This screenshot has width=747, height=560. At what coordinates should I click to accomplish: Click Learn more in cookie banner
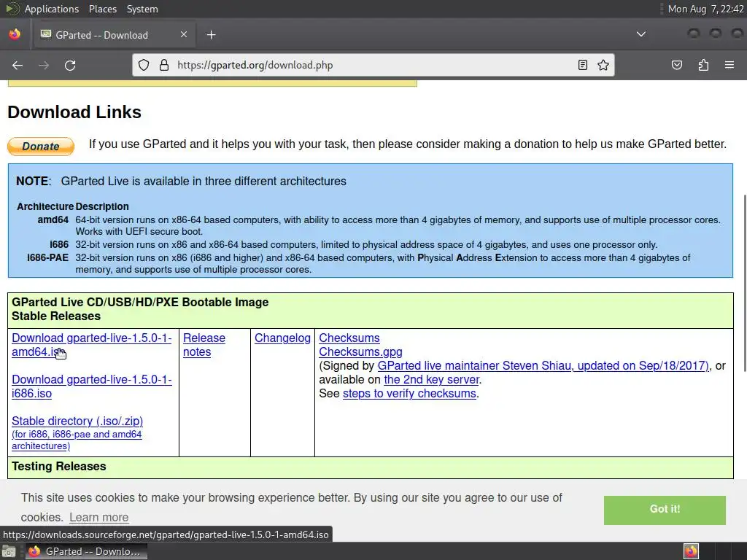tap(99, 517)
